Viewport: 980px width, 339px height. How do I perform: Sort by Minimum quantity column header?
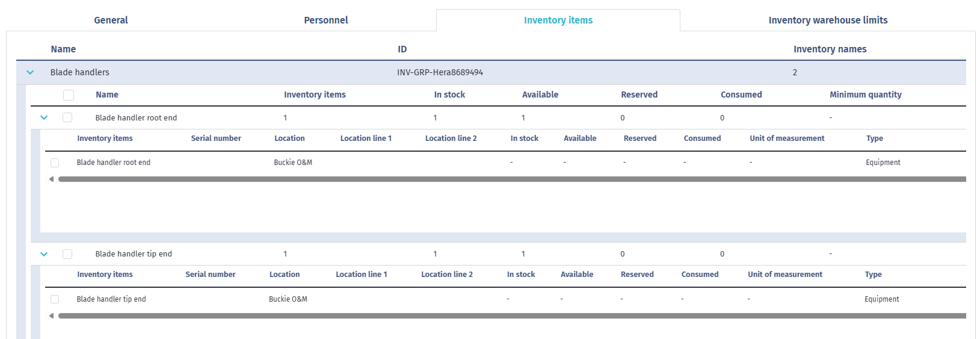coord(865,95)
